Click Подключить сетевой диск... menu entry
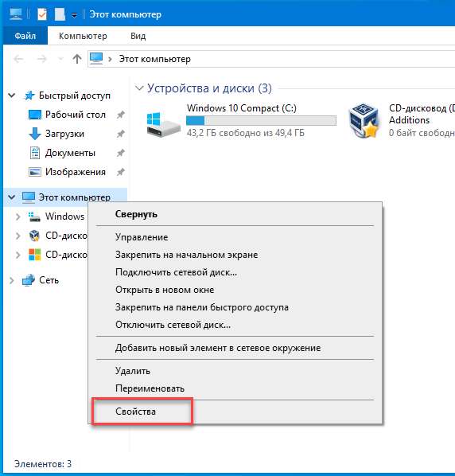This screenshot has height=476, width=455. (x=176, y=272)
